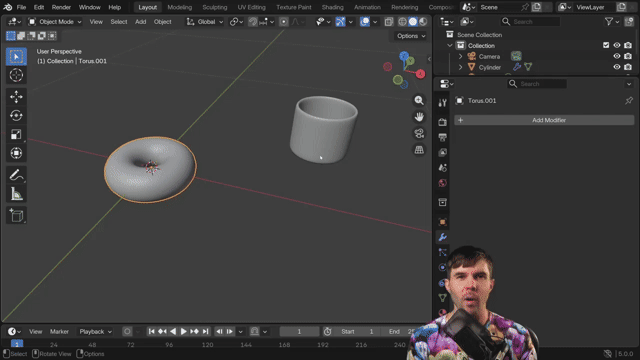Toggle Collection exclude checkbox in outliner
This screenshot has height=360, width=640.
[606, 45]
